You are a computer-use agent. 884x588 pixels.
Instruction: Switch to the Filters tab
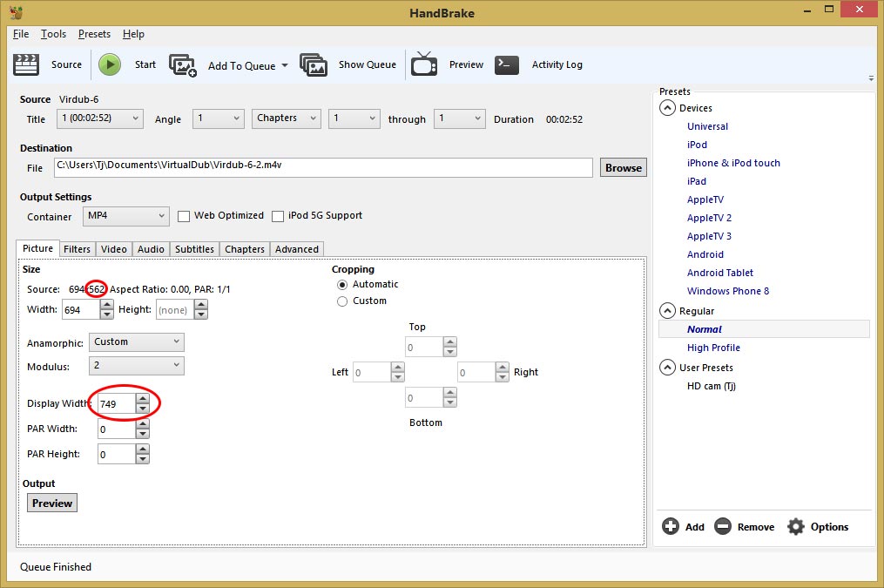(77, 249)
